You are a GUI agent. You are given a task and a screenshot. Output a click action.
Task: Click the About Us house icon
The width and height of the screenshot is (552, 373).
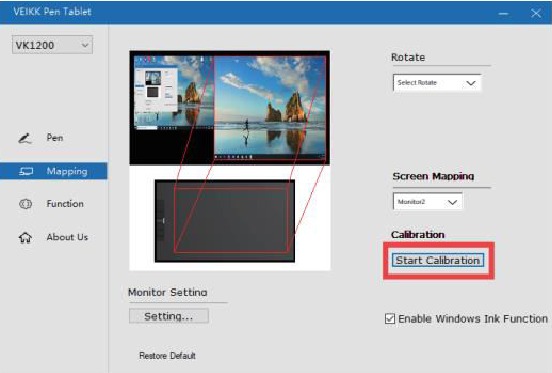point(25,238)
